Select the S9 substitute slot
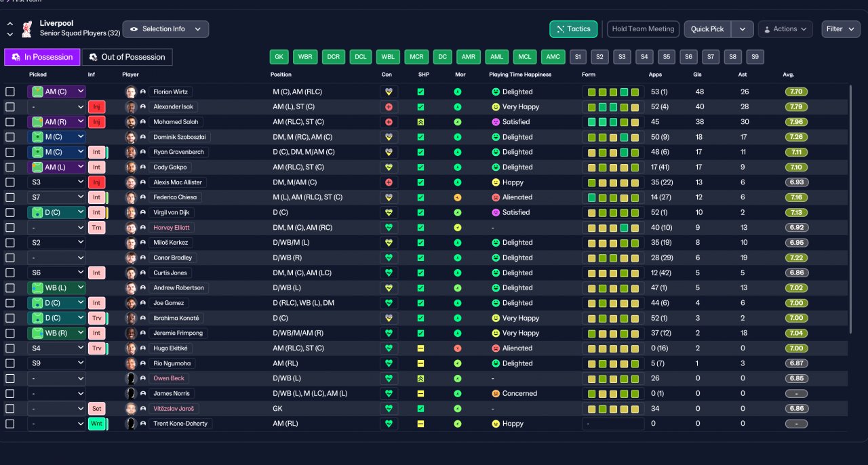The height and width of the screenshot is (465, 868). (x=755, y=57)
